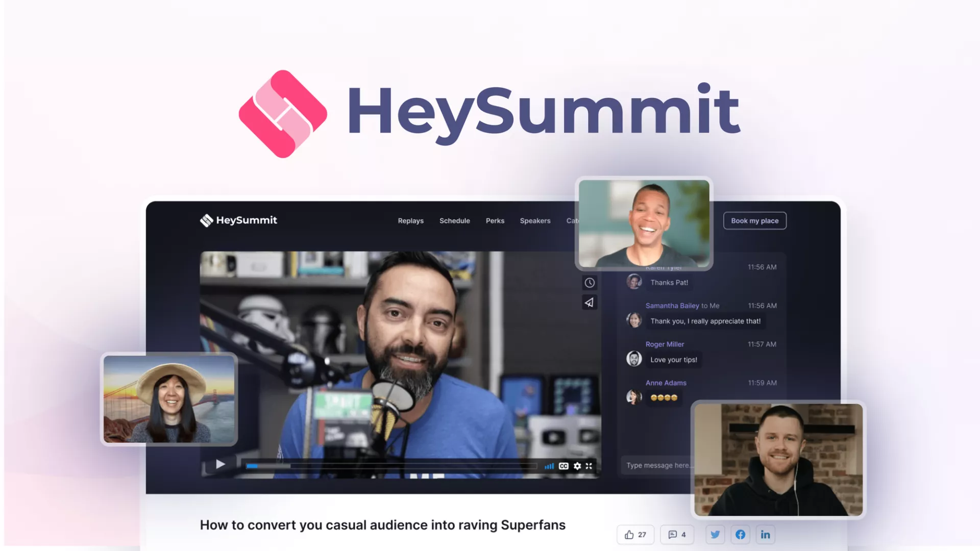
Task: Click the Book my place button
Action: (x=754, y=221)
